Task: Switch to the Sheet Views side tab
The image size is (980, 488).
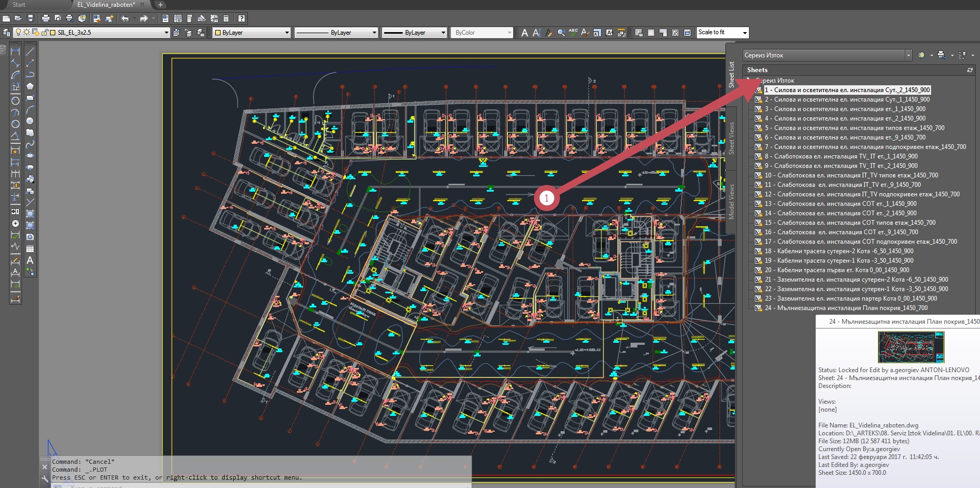Action: (731, 138)
